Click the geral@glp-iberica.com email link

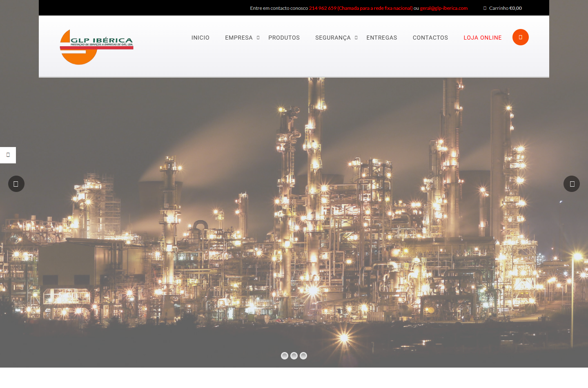[444, 8]
